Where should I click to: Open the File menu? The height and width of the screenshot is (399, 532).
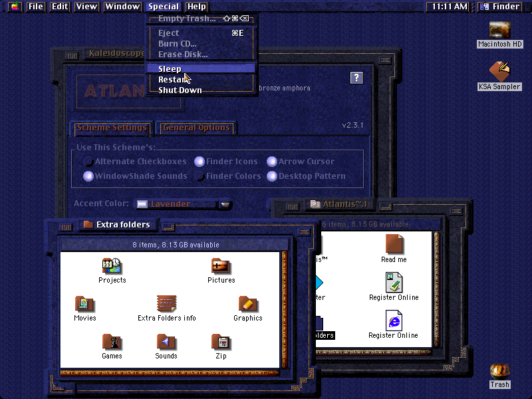(x=36, y=7)
